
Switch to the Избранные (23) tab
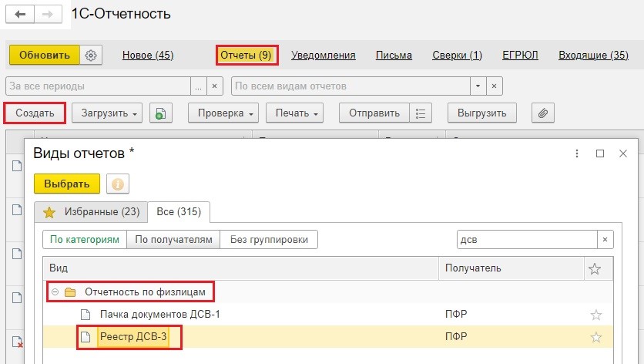point(91,212)
